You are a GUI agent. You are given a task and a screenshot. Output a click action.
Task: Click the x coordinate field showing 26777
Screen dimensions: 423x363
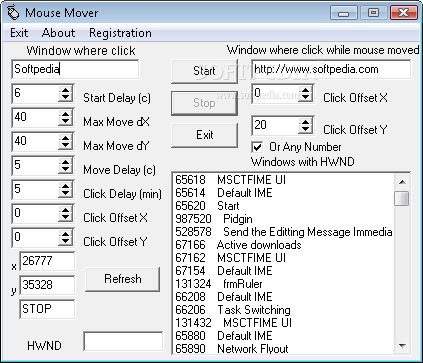[x=47, y=261]
